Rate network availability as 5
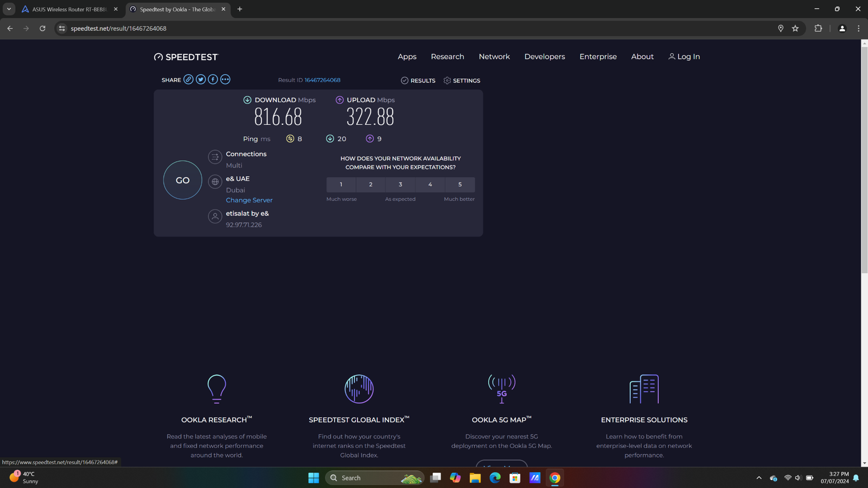This screenshot has width=868, height=488. pyautogui.click(x=459, y=185)
